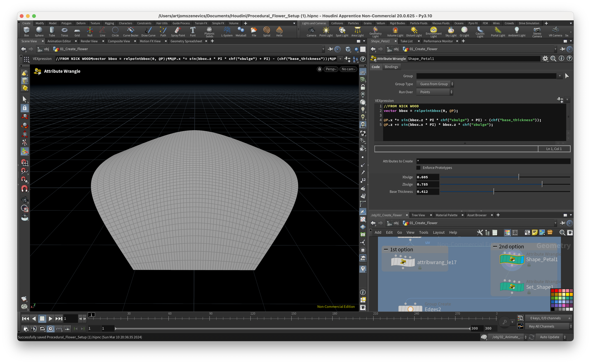Create a Spiral from the shelf
591x364 pixels.
coord(266,31)
